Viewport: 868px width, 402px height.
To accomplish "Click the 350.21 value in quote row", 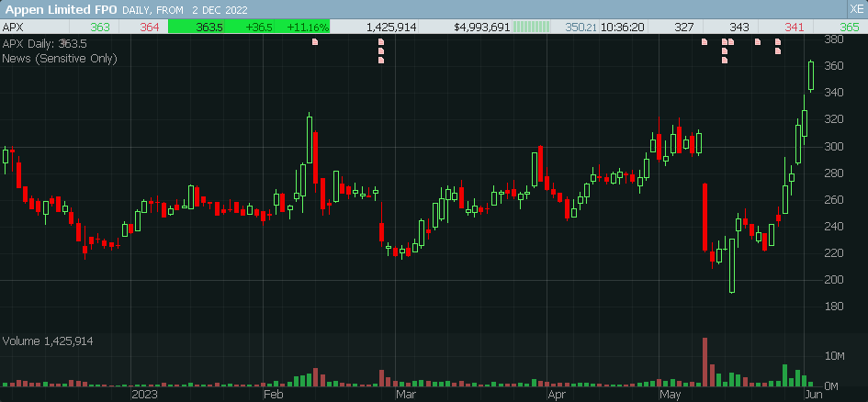I will click(x=581, y=28).
